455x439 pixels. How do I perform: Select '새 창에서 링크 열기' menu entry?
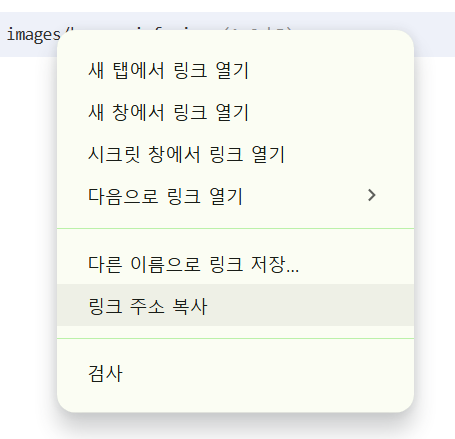point(235,112)
